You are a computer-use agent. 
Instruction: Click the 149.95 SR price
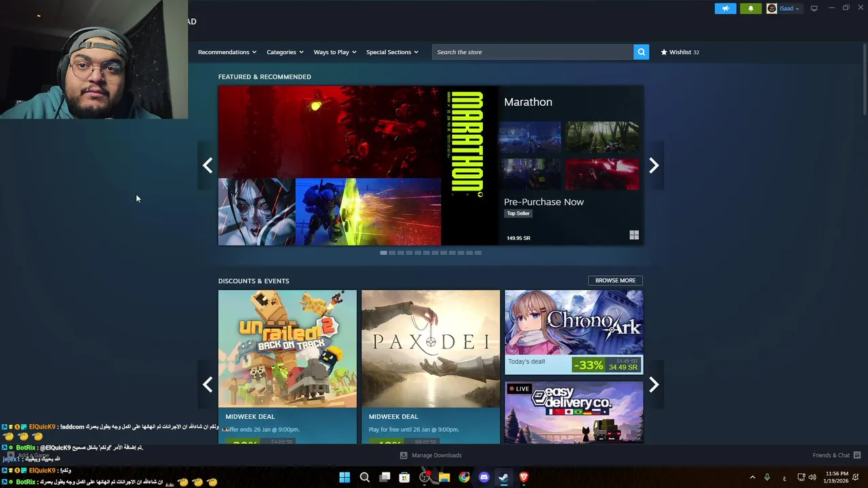click(518, 238)
